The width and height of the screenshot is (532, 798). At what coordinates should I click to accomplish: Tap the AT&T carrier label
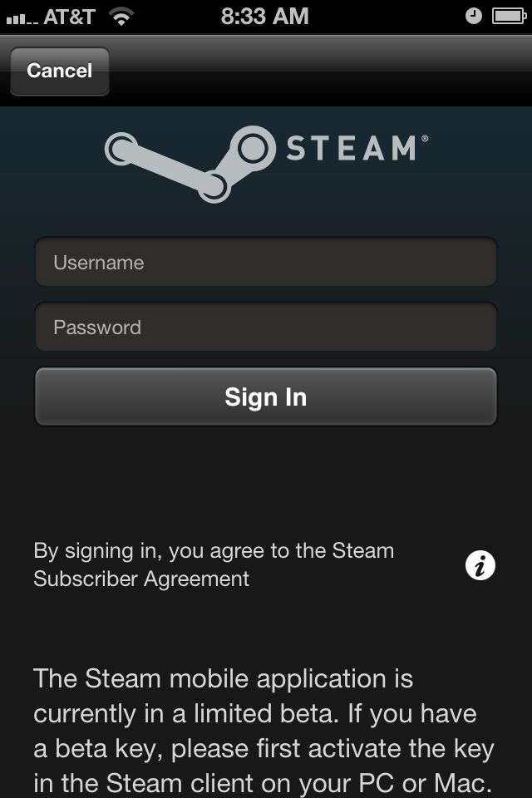69,17
